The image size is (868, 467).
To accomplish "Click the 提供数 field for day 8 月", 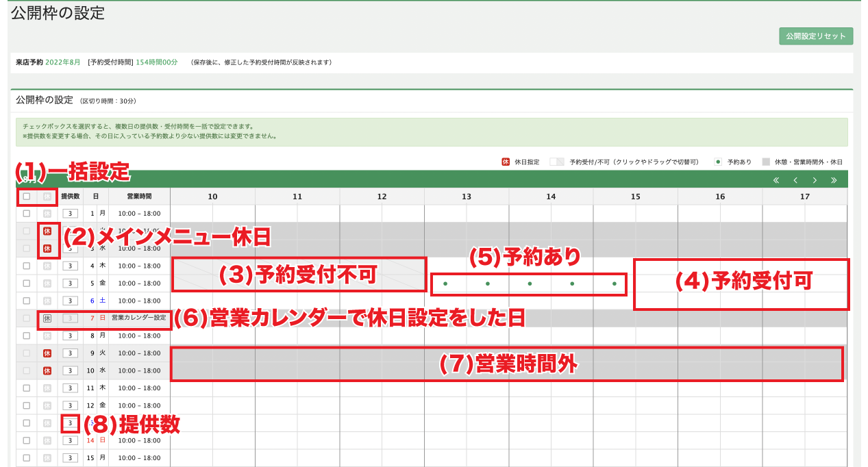I will [71, 336].
